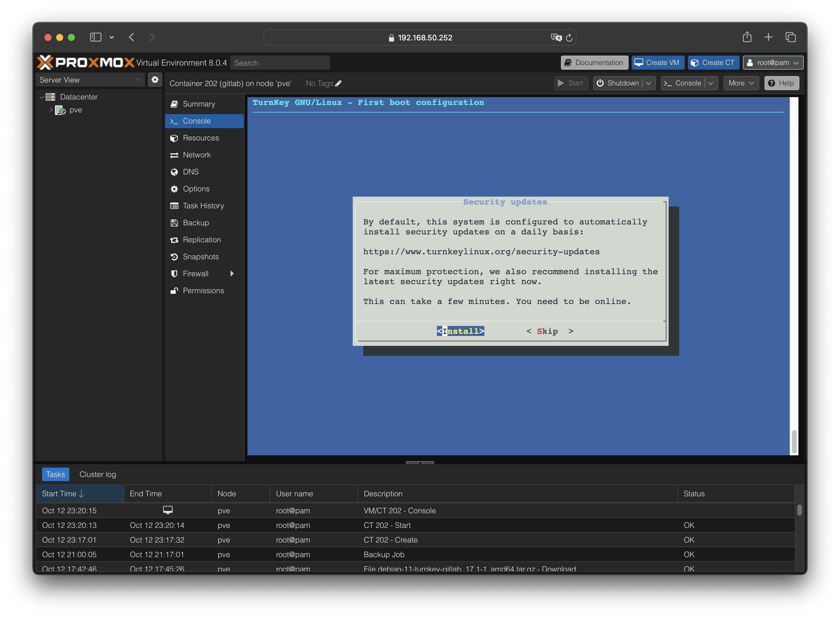The image size is (840, 618).
Task: Expand the pve node in tree
Action: 51,110
